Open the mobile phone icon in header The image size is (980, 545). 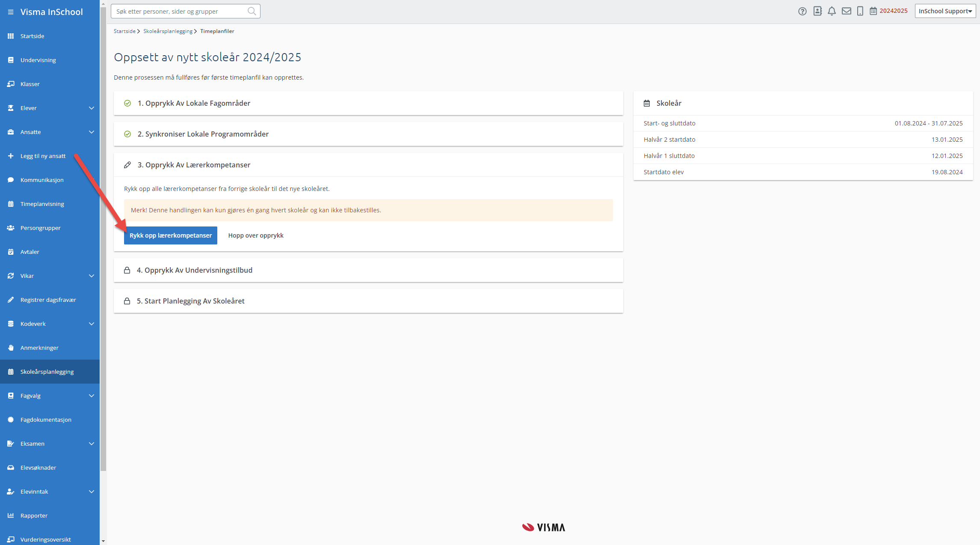(860, 11)
